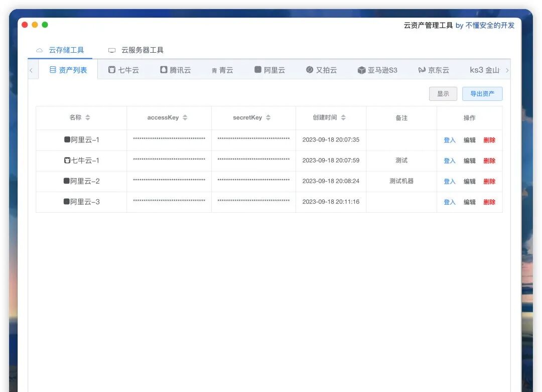Screen dimensions: 542x392
Task: Open the 七牛云 provider tab
Action: (123, 70)
